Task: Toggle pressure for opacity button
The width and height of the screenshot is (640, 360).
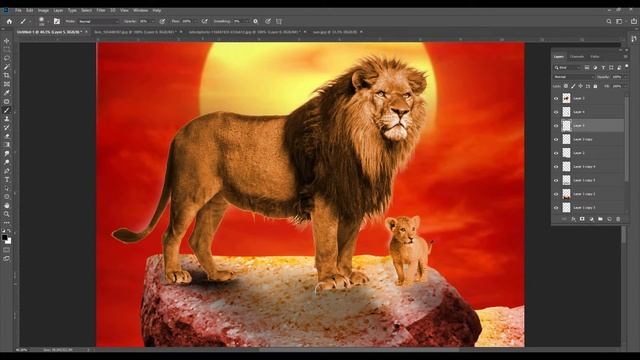Action: [x=162, y=21]
